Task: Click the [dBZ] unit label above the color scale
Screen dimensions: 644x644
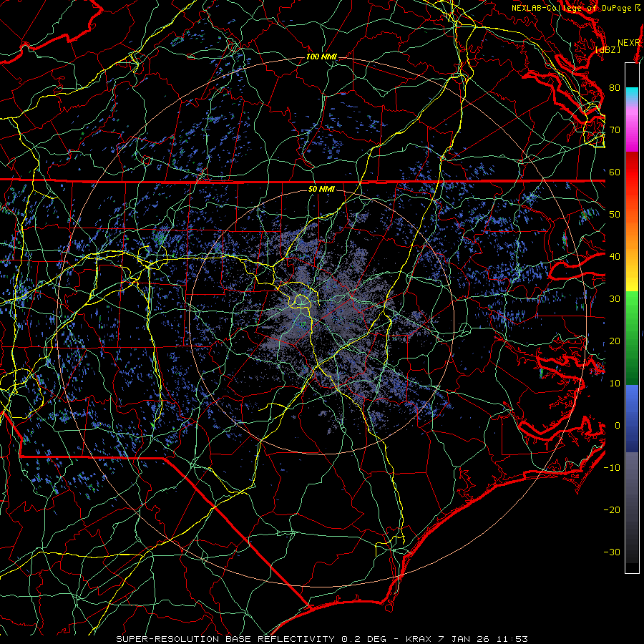Action: (608, 49)
